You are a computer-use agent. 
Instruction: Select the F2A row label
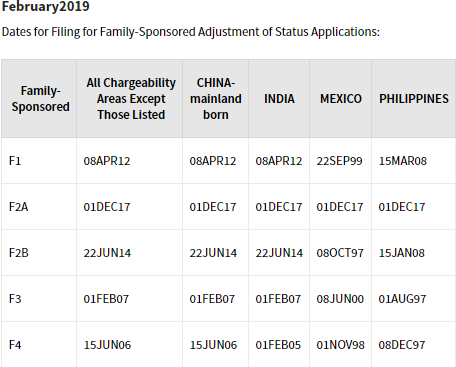coord(18,207)
